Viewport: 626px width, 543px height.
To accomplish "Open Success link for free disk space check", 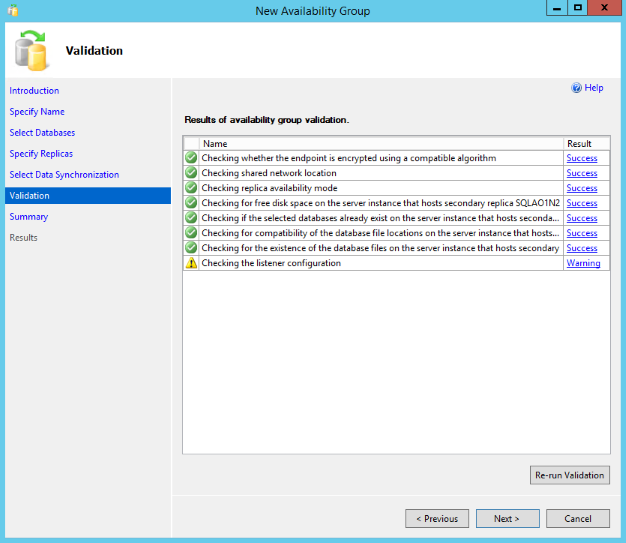I will (x=582, y=203).
